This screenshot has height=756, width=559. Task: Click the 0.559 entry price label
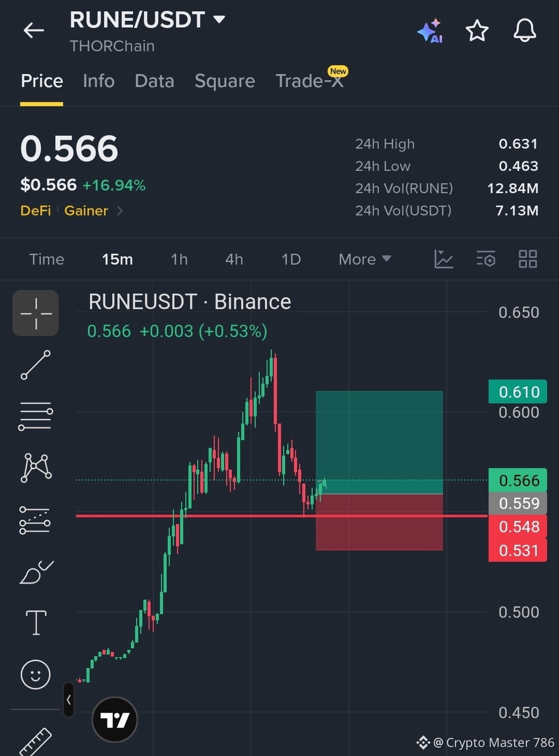coord(518,503)
